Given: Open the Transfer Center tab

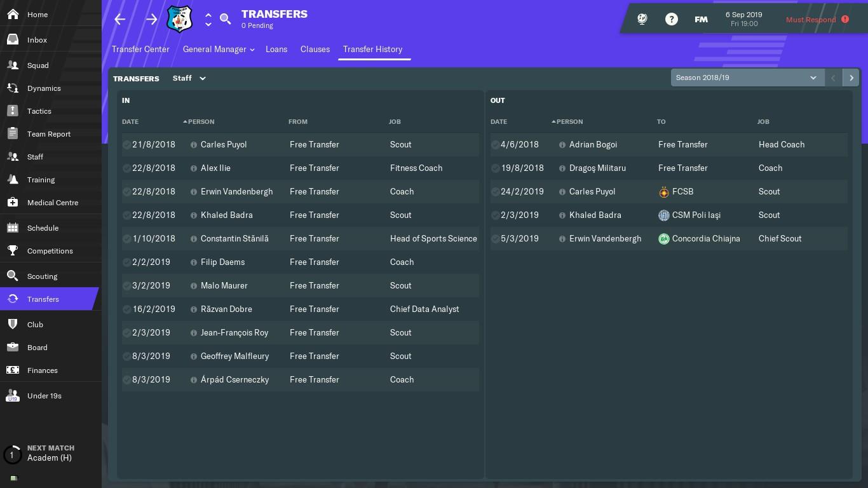Looking at the screenshot, I should point(140,49).
